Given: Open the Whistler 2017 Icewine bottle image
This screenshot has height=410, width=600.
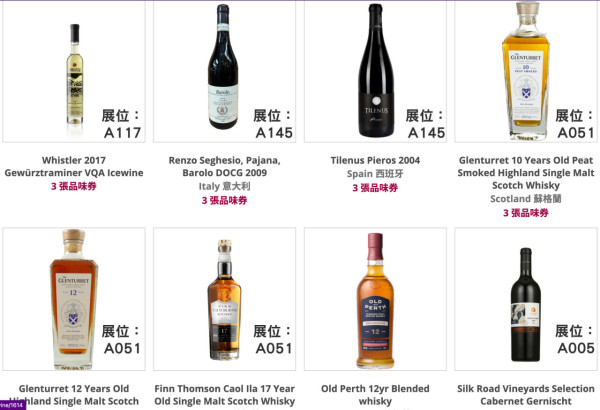Looking at the screenshot, I should coord(74,72).
